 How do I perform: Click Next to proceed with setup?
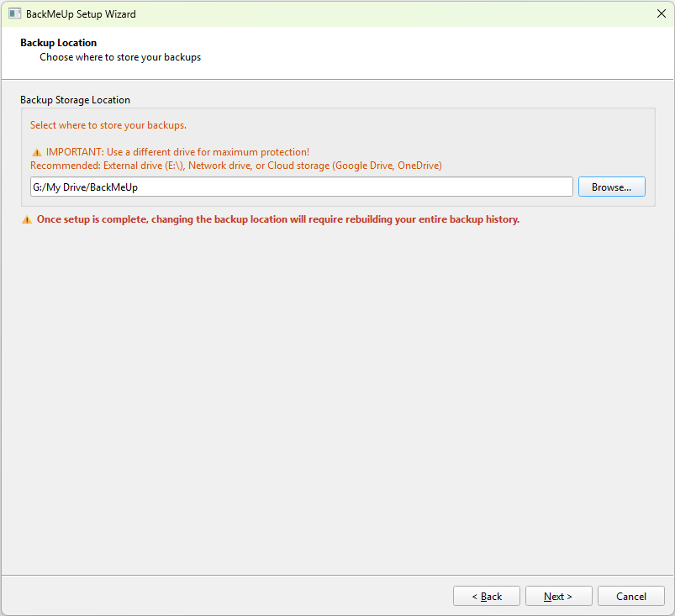tap(558, 596)
